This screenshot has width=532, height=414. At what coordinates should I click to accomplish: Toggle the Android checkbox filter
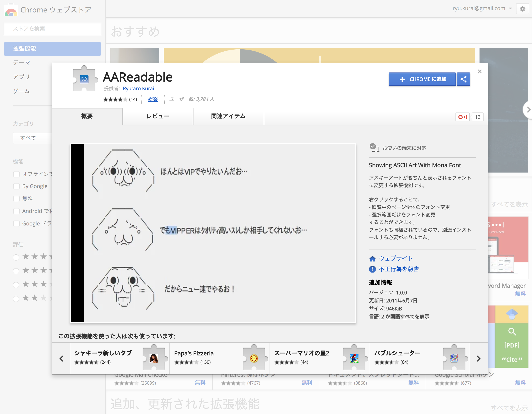[x=16, y=211]
